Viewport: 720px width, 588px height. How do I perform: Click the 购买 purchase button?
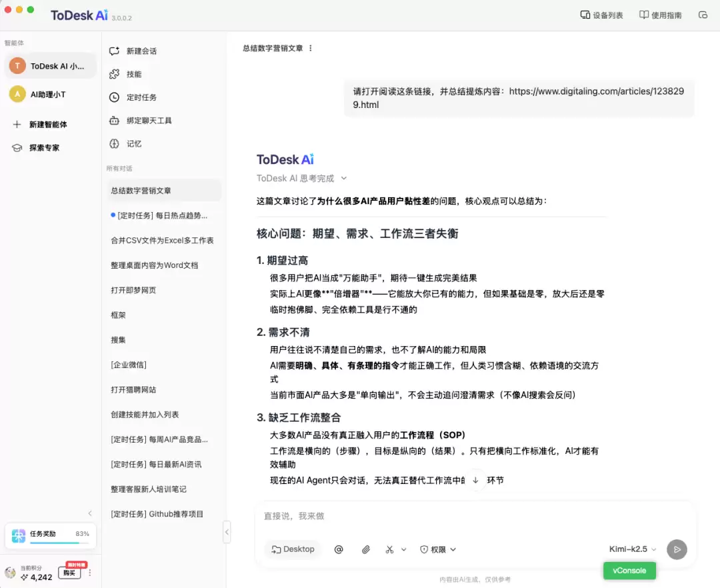pyautogui.click(x=69, y=573)
